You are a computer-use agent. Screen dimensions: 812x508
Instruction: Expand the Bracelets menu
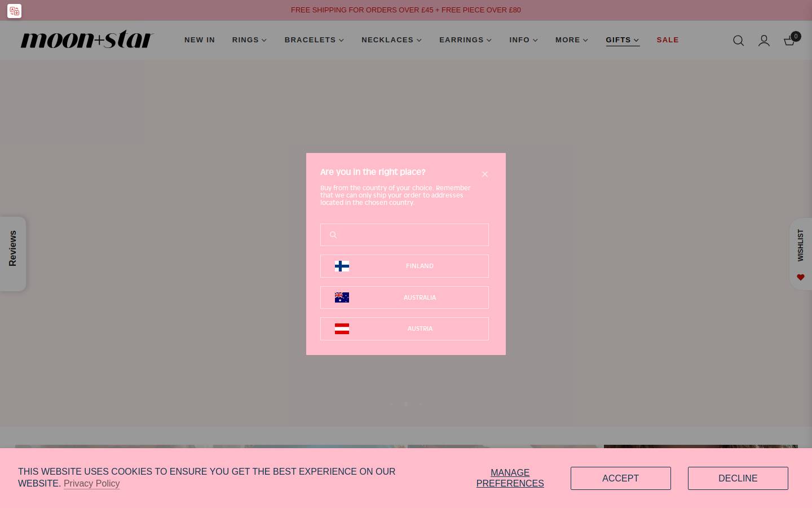click(x=314, y=40)
